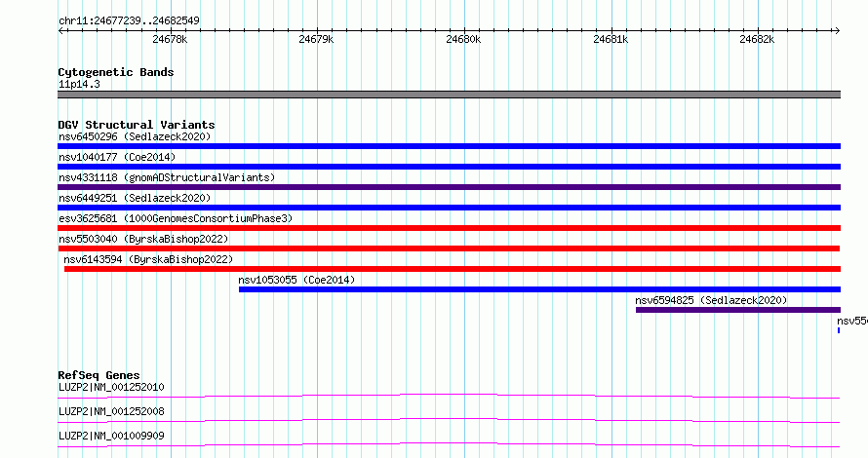Click the nsv1053055 (Coe2014) label
This screenshot has height=458, width=868.
click(296, 280)
